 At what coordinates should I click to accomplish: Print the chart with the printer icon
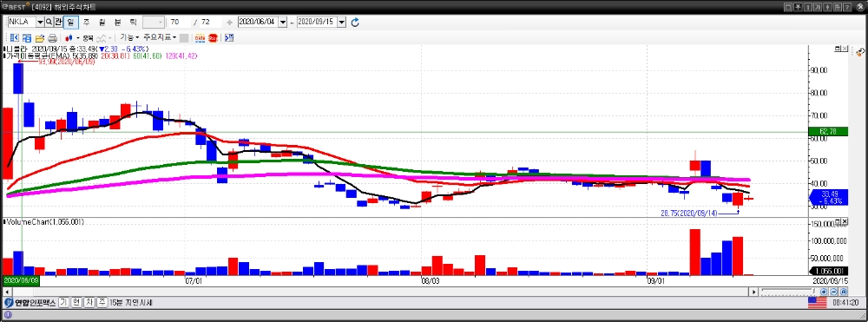click(x=53, y=37)
